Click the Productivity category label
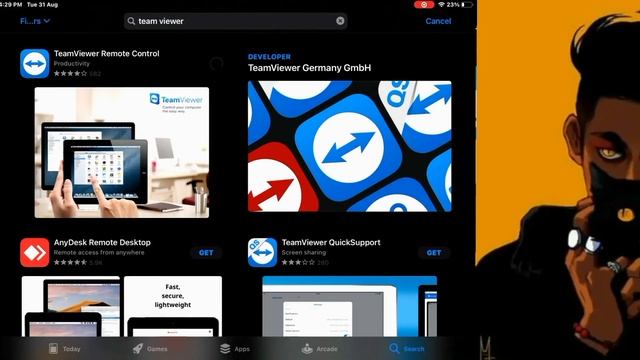Image resolution: width=640 pixels, height=360 pixels. 72,63
